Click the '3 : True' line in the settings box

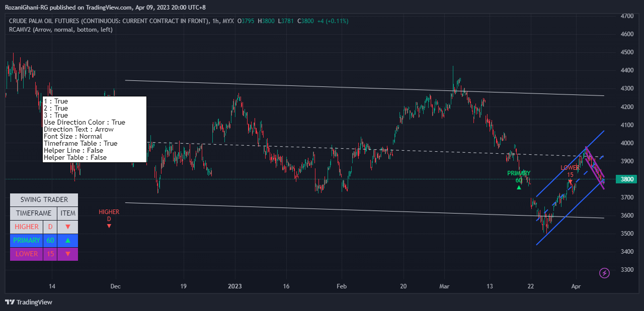pos(56,115)
